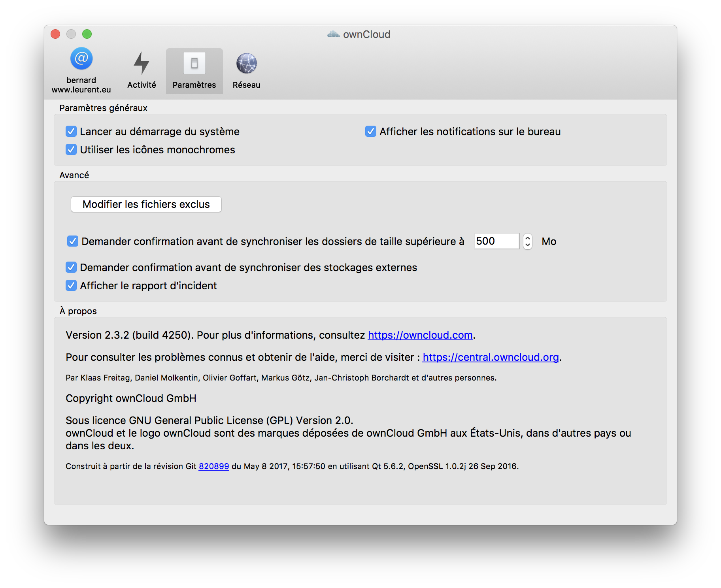This screenshot has height=588, width=721.
Task: Disable confirmation for large folder sync
Action: pos(73,241)
